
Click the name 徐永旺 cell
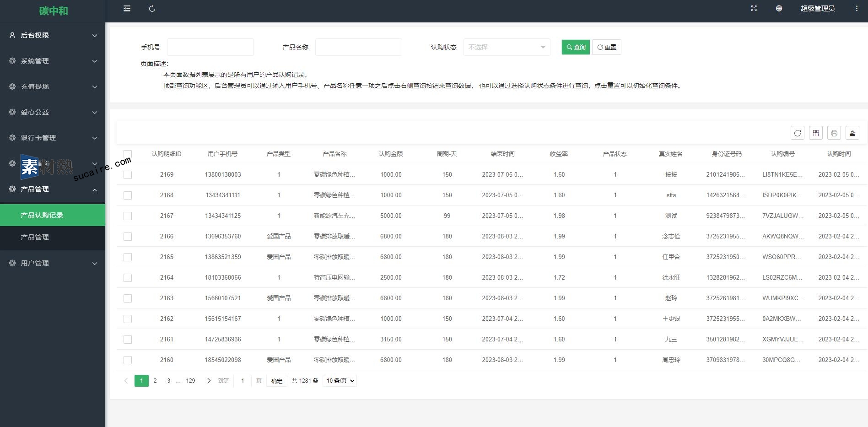click(x=671, y=278)
